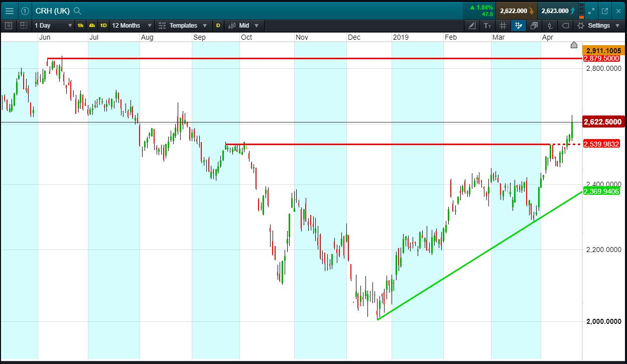This screenshot has width=627, height=364.
Task: Click the dotted-grid layout icon
Action: tap(24, 25)
